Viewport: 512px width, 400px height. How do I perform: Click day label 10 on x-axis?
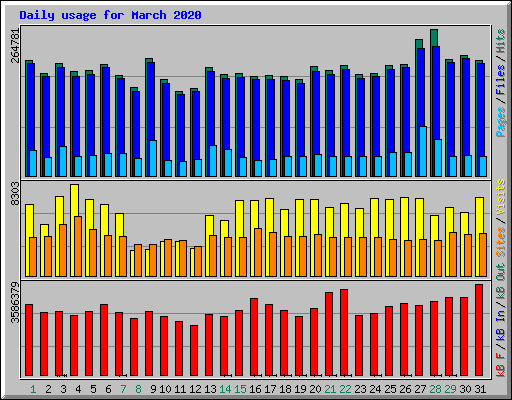[x=165, y=389]
